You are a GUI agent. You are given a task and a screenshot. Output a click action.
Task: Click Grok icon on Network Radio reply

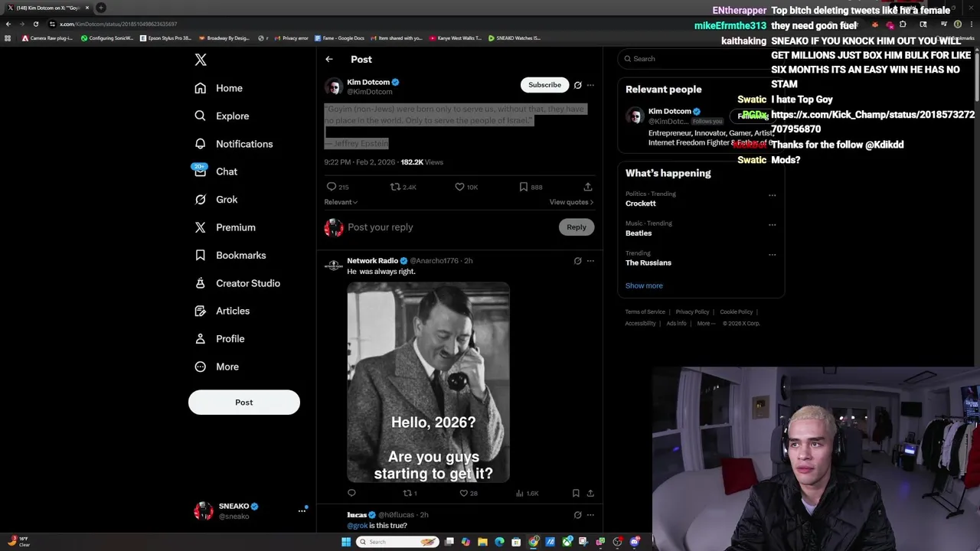tap(578, 261)
